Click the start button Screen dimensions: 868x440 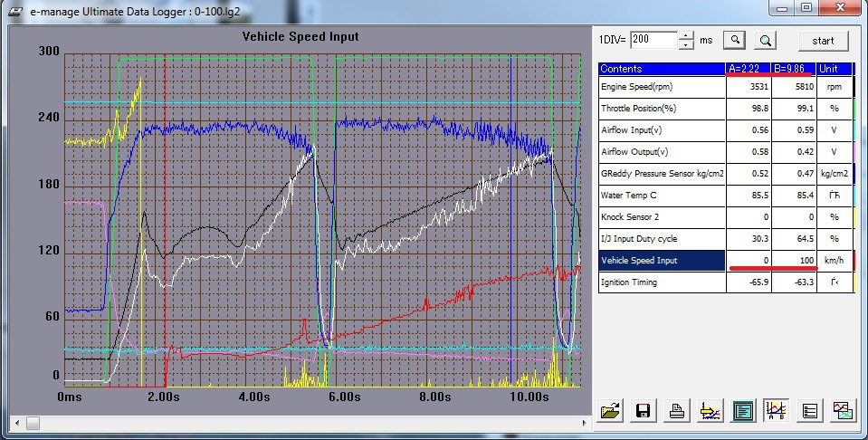(x=823, y=41)
